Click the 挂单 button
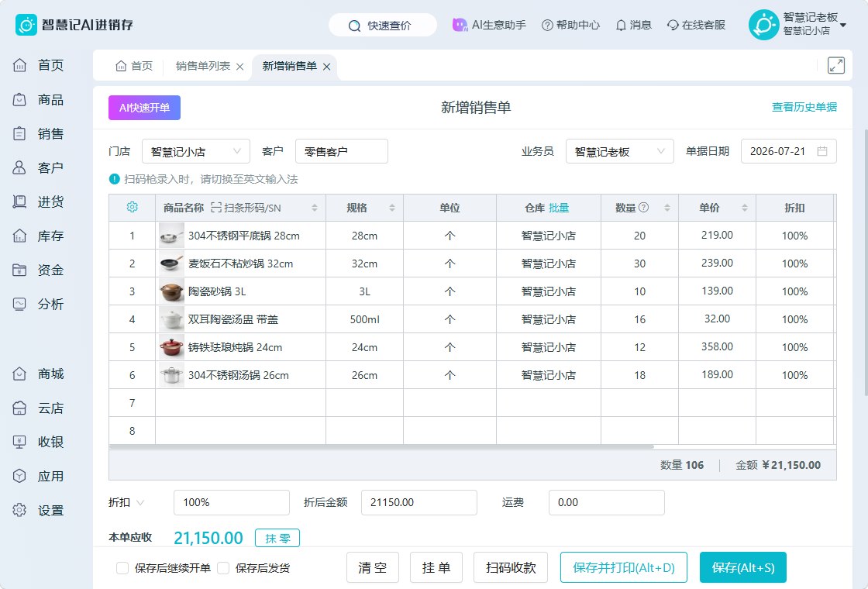The width and height of the screenshot is (868, 589). 436,567
